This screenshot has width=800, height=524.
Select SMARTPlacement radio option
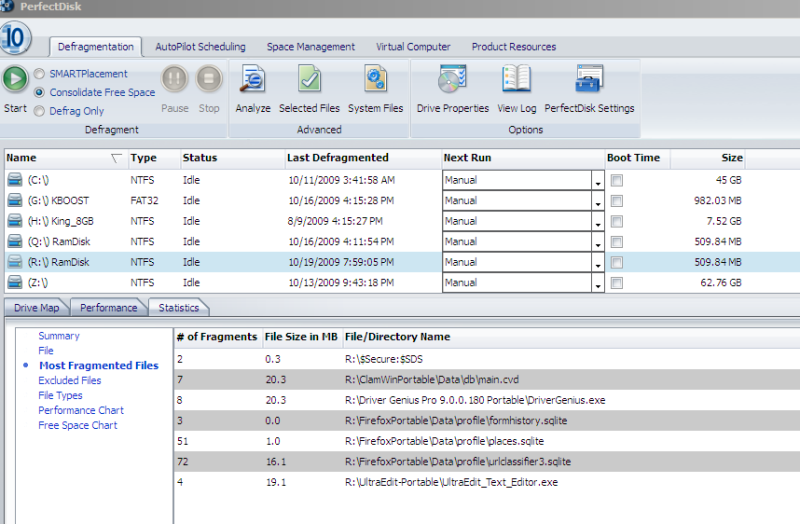(x=39, y=73)
